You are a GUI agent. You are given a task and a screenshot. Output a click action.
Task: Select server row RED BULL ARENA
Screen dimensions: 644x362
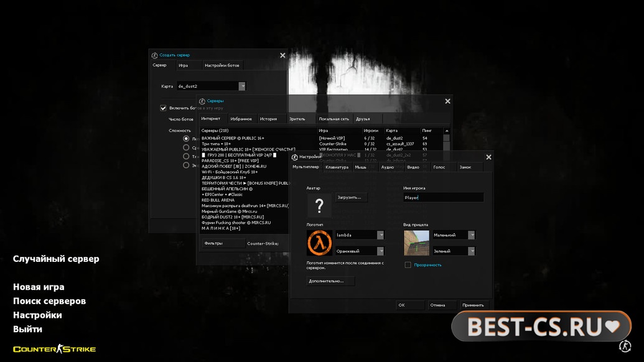[x=245, y=200]
